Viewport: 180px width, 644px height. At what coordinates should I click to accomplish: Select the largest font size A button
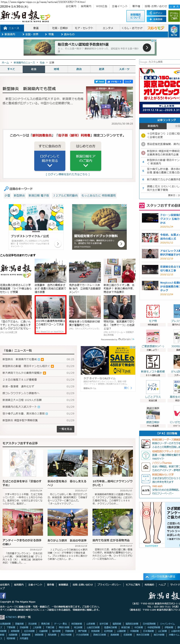(x=177, y=6)
